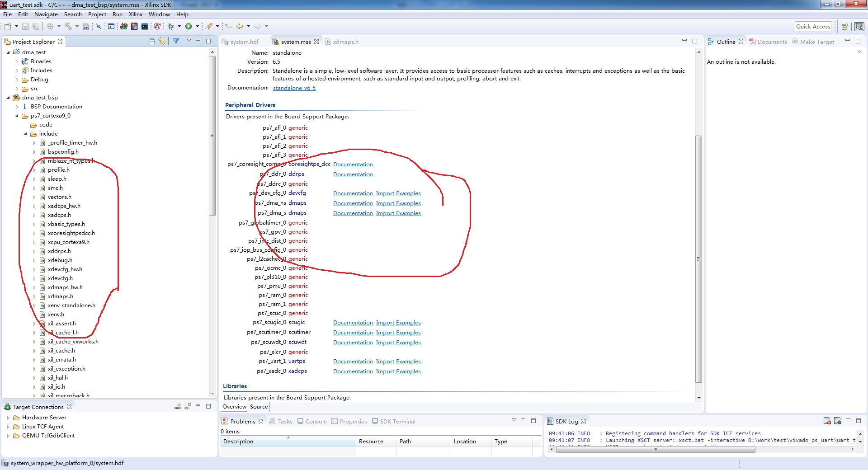868x470 pixels.
Task: Click the Project Explorer filter funnel icon
Action: pyautogui.click(x=176, y=41)
